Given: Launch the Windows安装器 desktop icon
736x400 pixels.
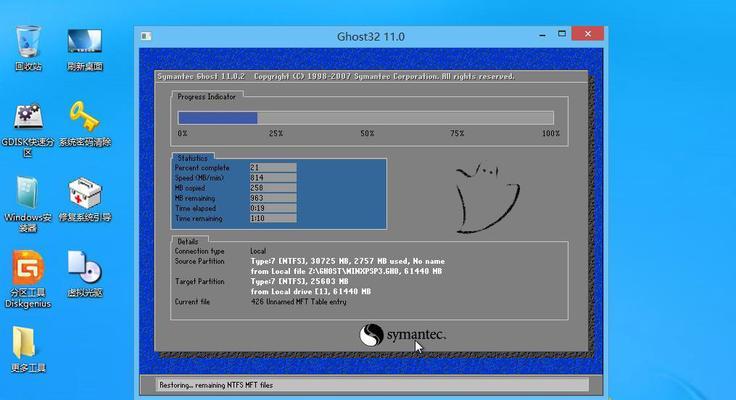Looking at the screenshot, I should click(x=28, y=205).
